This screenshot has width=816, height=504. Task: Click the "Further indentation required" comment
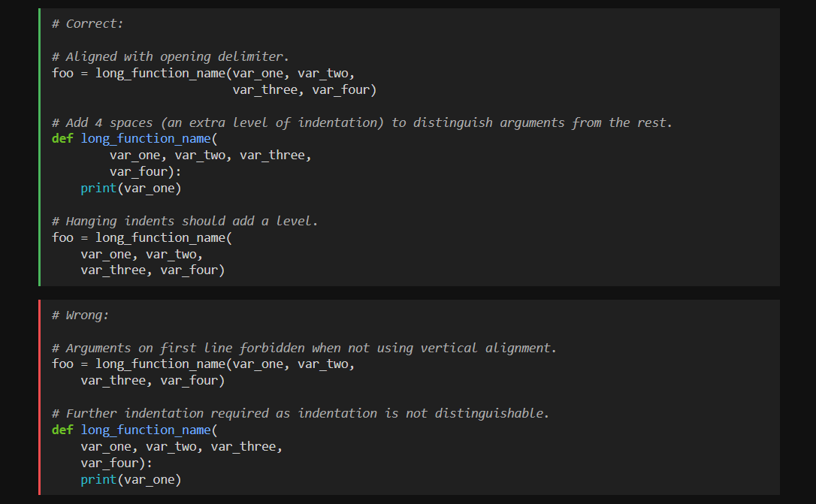coord(300,413)
